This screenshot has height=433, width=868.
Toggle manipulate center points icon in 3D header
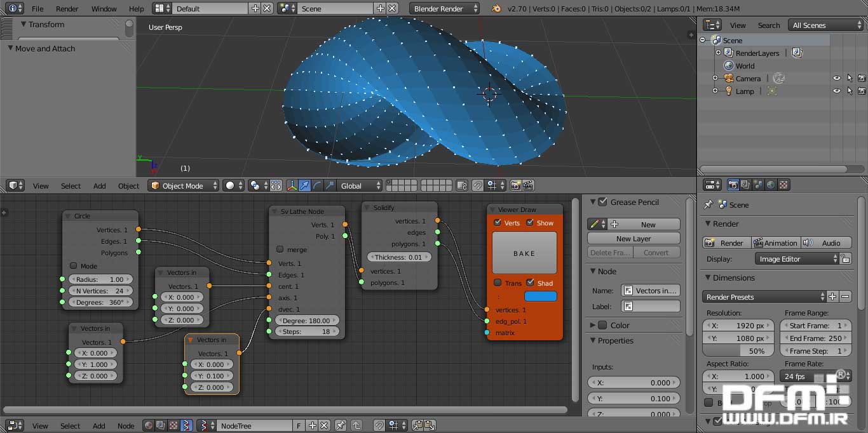[x=276, y=185]
